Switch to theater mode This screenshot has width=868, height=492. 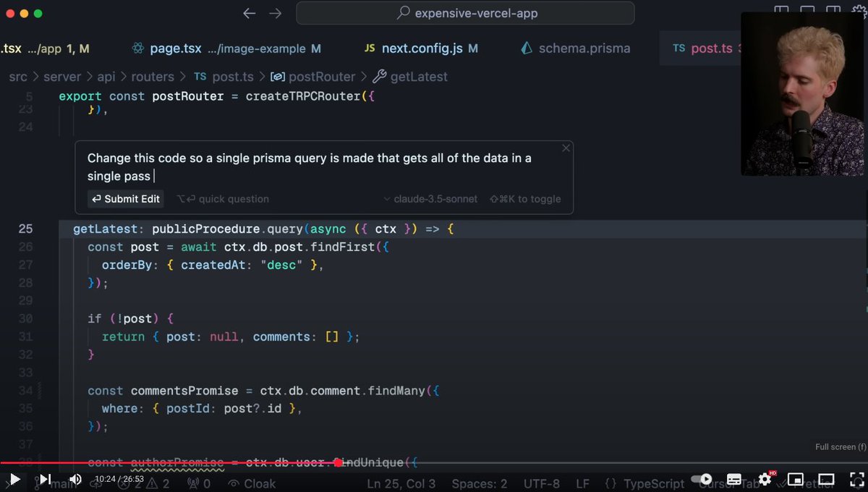coord(825,479)
